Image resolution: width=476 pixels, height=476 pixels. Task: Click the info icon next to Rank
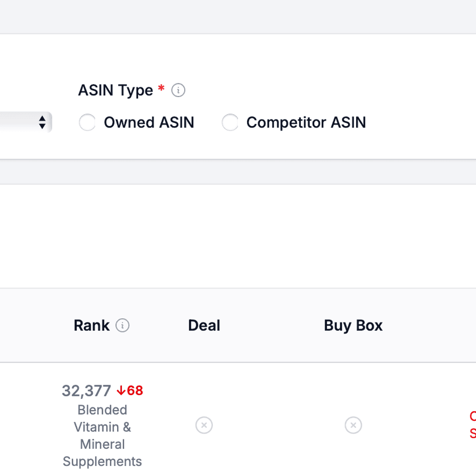[x=122, y=326]
